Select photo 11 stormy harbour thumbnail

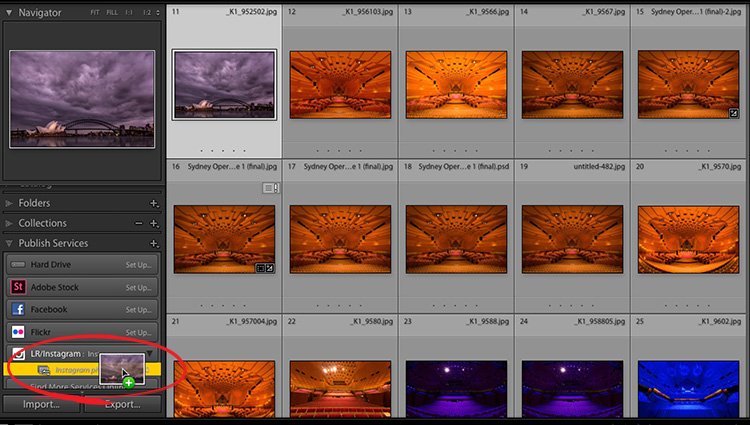point(224,85)
